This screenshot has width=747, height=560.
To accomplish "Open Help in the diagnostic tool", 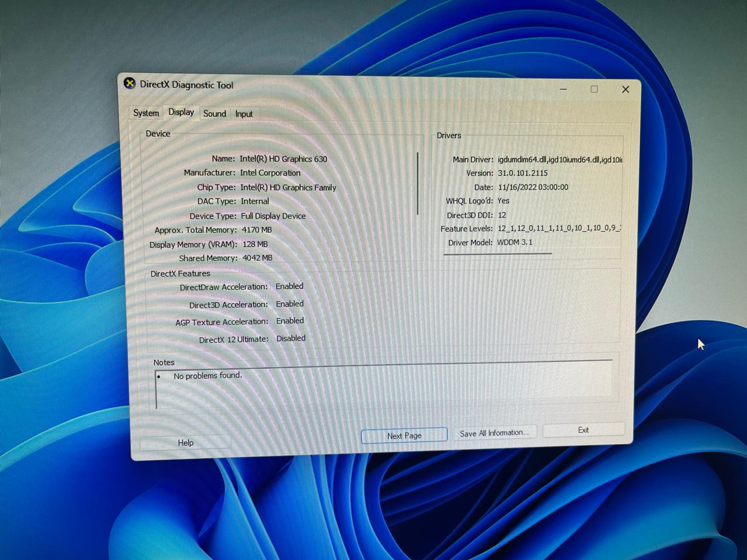I will pyautogui.click(x=185, y=442).
